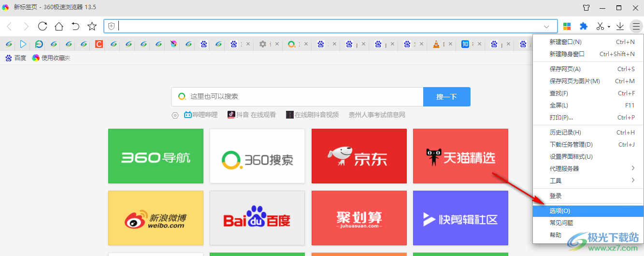
Task: Open the 360搜索 tile
Action: [x=257, y=156]
